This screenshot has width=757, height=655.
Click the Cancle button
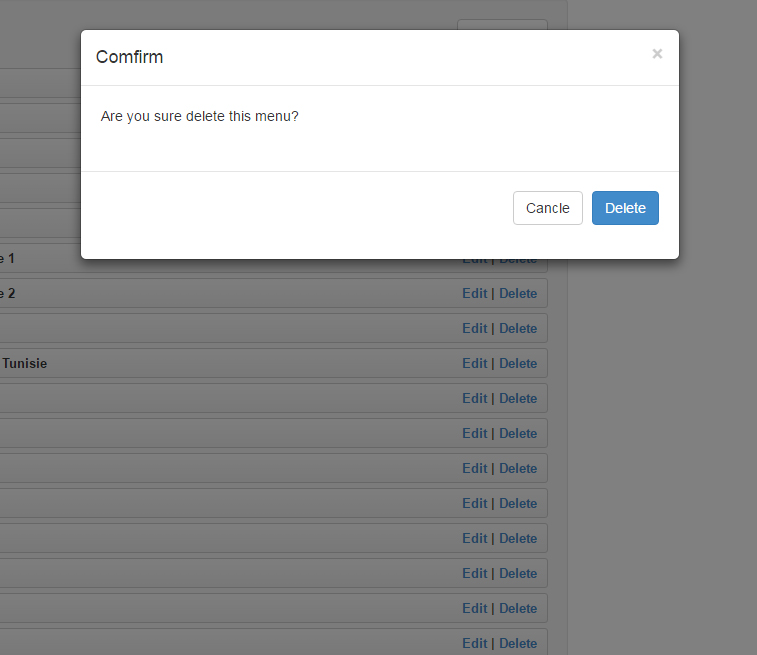tap(547, 208)
